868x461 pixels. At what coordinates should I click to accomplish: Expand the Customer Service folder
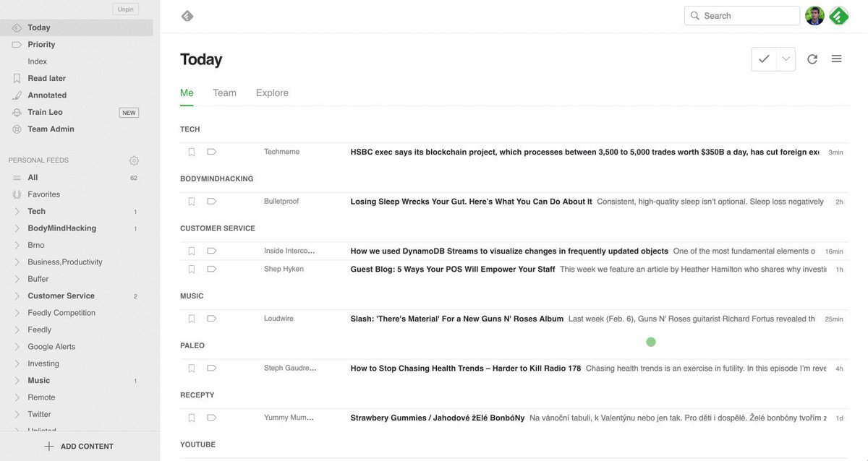[17, 296]
